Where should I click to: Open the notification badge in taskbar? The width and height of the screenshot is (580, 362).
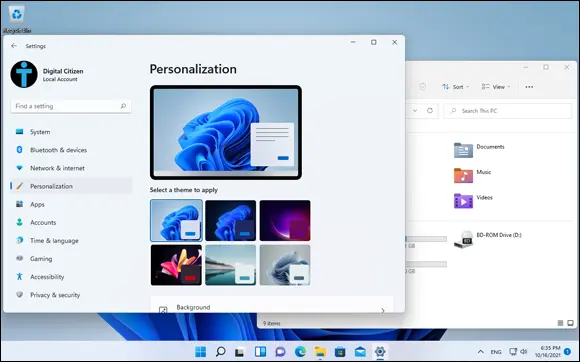[567, 351]
